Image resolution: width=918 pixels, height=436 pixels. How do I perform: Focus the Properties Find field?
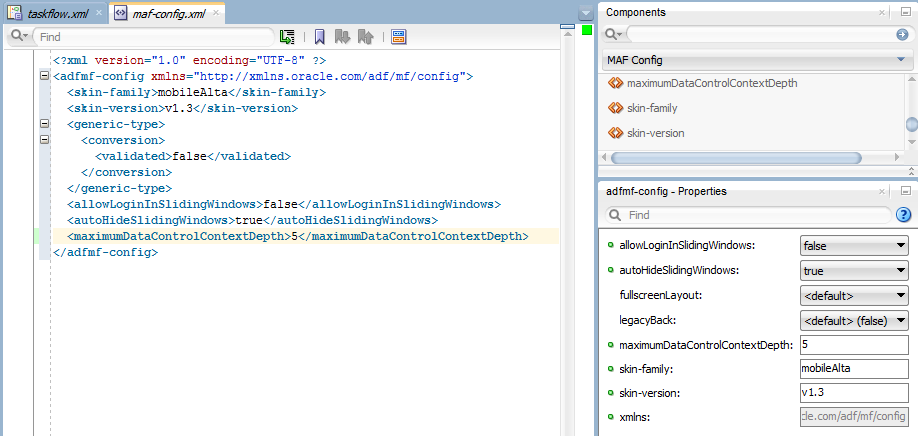click(x=748, y=215)
